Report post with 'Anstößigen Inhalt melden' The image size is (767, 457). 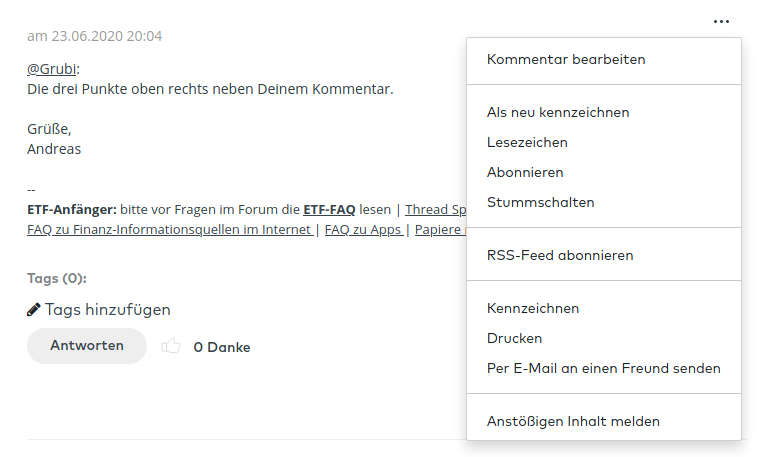[573, 422]
